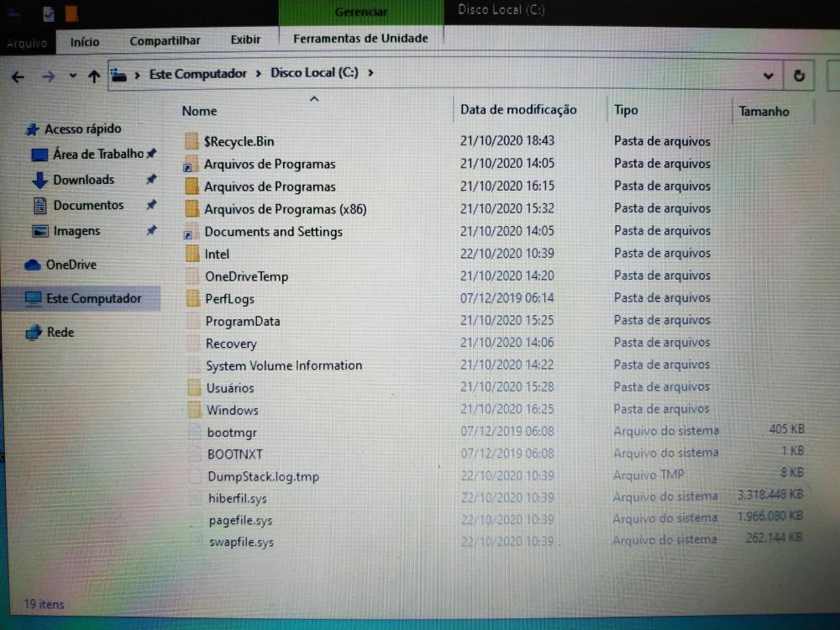This screenshot has width=840, height=630.
Task: Click Este Computador breadcrumb
Action: point(197,73)
